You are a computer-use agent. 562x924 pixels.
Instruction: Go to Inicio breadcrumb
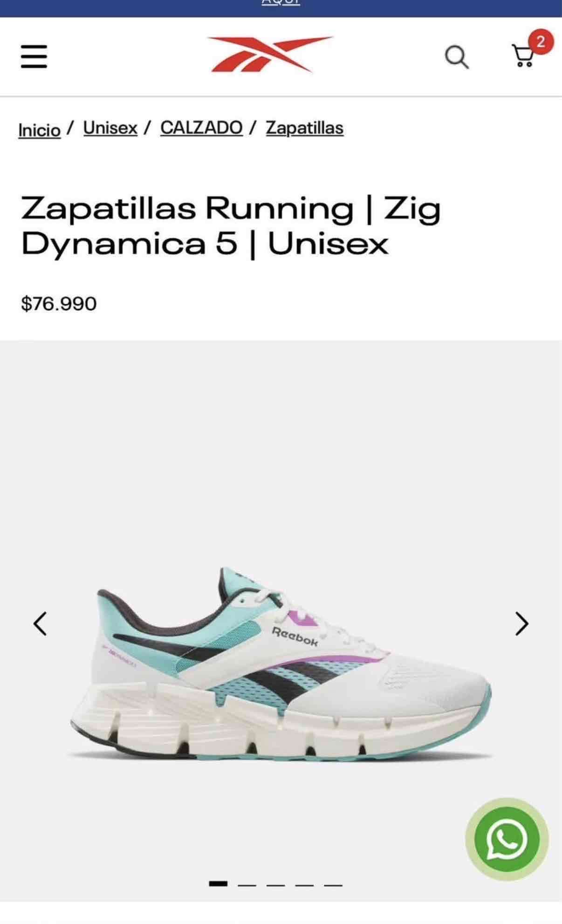click(x=40, y=130)
